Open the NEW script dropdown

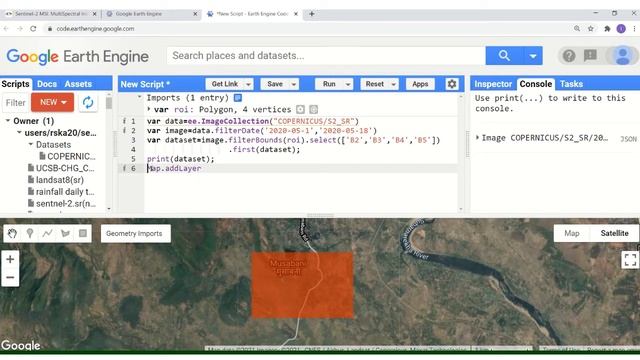click(53, 102)
